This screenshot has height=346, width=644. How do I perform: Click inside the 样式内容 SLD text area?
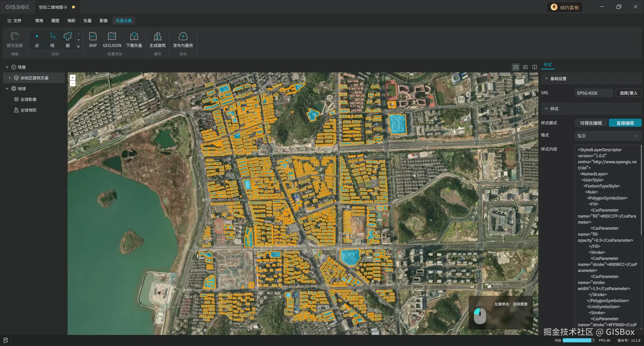(608, 236)
